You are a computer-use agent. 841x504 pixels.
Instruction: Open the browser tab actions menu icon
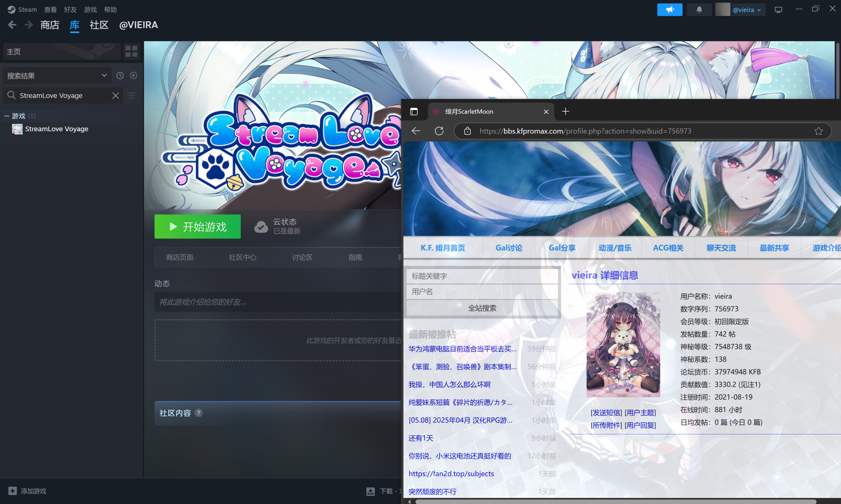click(x=414, y=112)
